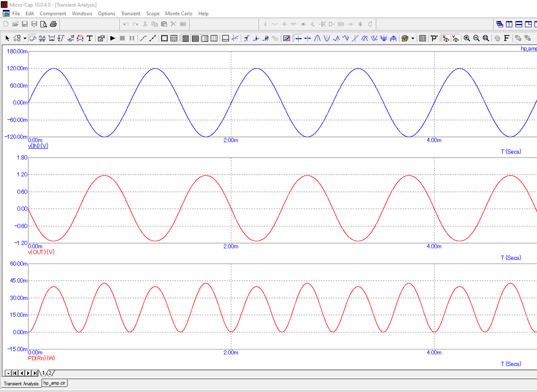Open the Help menu
The height and width of the screenshot is (392, 537).
coord(203,13)
